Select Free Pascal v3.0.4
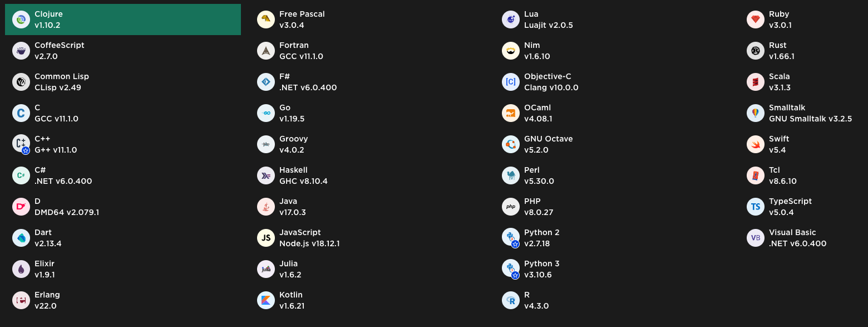This screenshot has width=868, height=327. [372, 19]
